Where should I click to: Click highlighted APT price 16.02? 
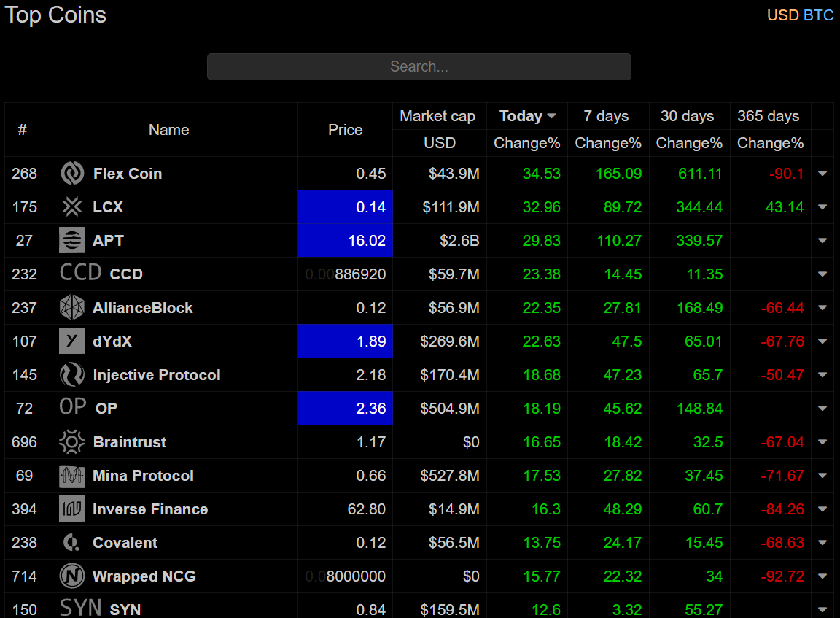[345, 241]
